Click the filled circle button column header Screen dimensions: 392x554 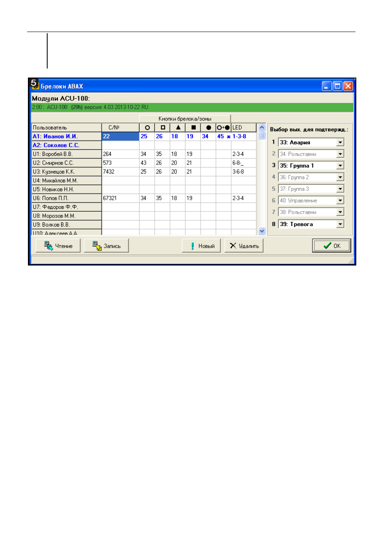[x=208, y=128]
